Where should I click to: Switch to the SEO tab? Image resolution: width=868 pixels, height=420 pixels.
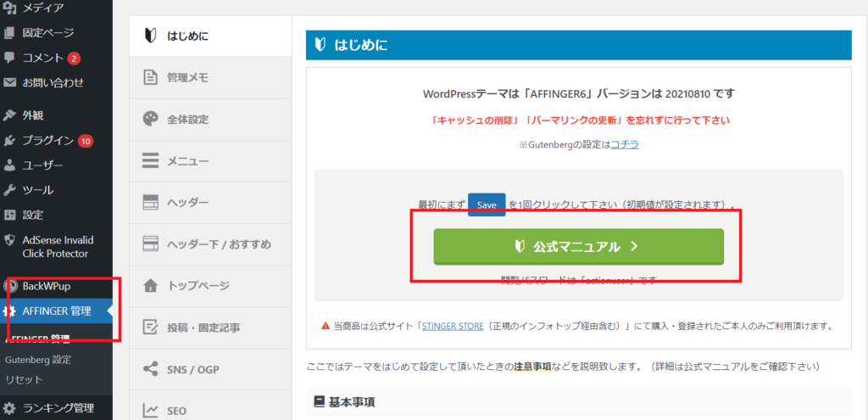click(x=210, y=406)
